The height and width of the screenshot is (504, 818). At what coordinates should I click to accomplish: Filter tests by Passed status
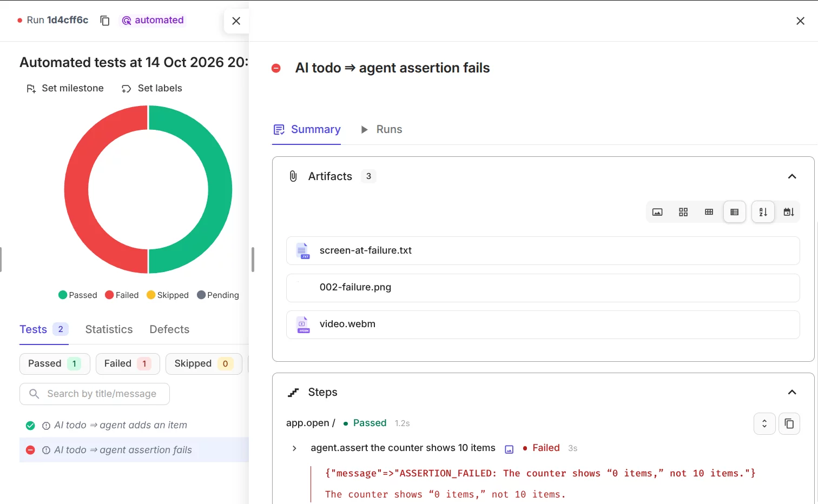point(55,364)
